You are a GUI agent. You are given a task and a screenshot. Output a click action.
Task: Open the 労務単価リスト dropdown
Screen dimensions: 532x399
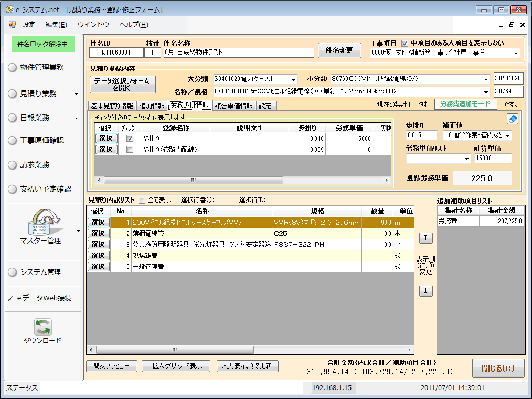[x=466, y=159]
